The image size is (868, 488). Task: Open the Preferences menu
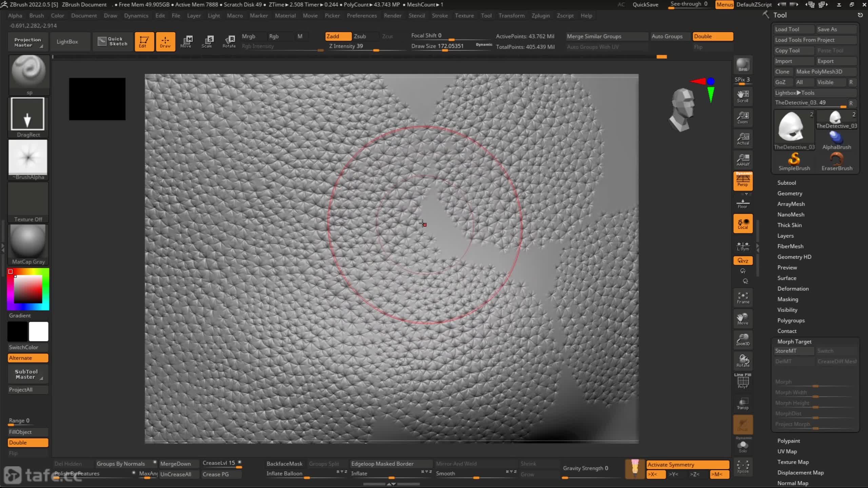362,16
